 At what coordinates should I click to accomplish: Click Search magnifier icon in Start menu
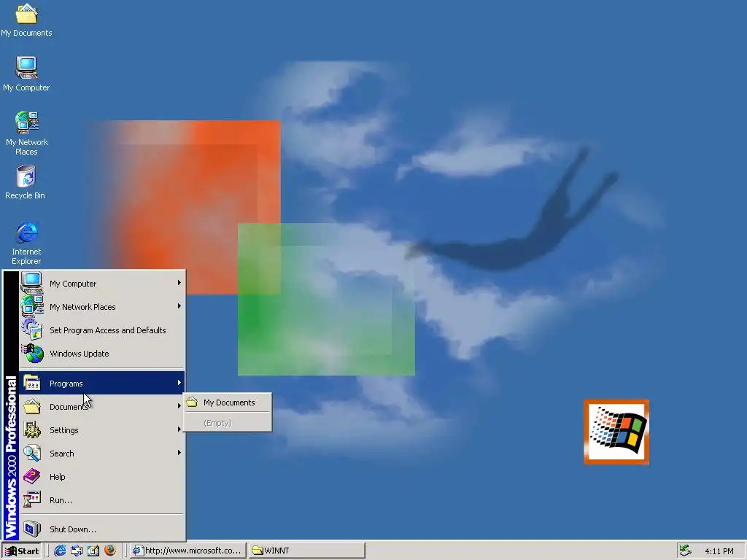pos(32,453)
